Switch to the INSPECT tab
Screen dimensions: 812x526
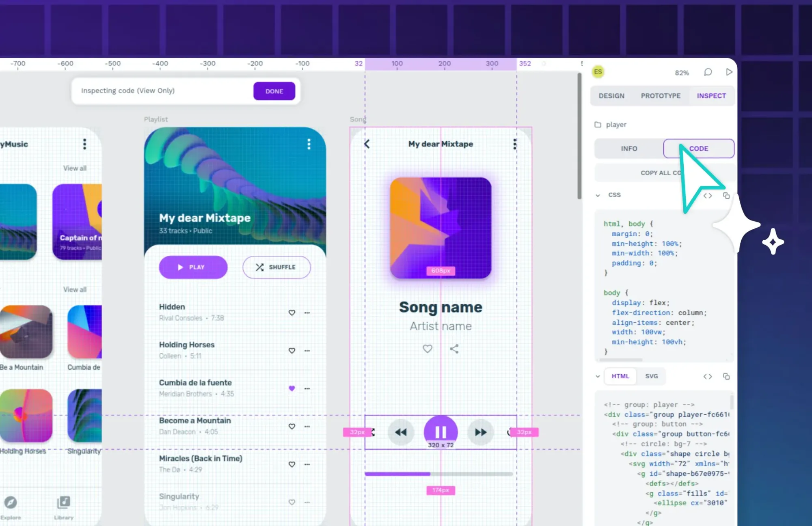pos(711,96)
